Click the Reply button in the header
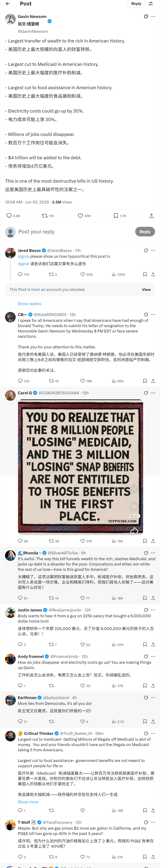 136,4
